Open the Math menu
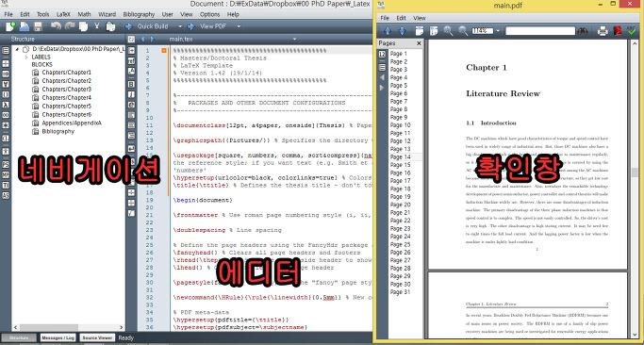 click(84, 14)
